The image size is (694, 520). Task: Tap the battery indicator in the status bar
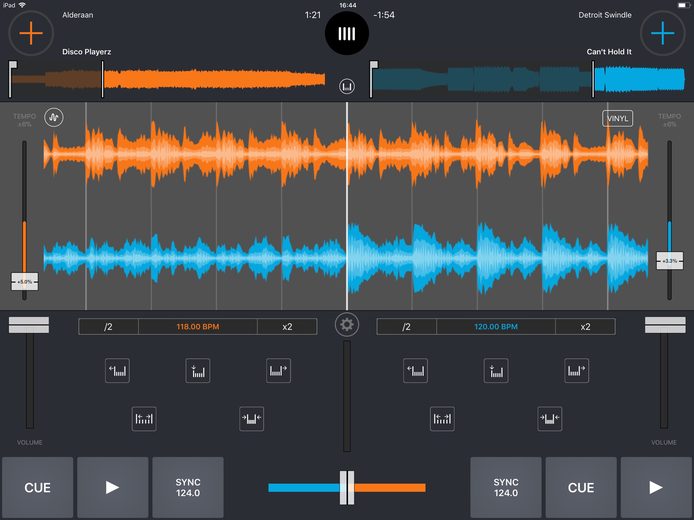682,5
